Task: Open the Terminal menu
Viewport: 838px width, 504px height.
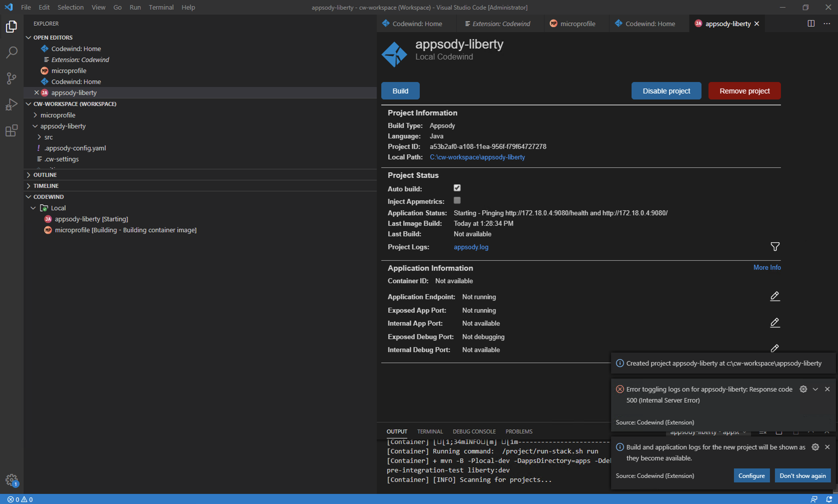Action: tap(161, 7)
